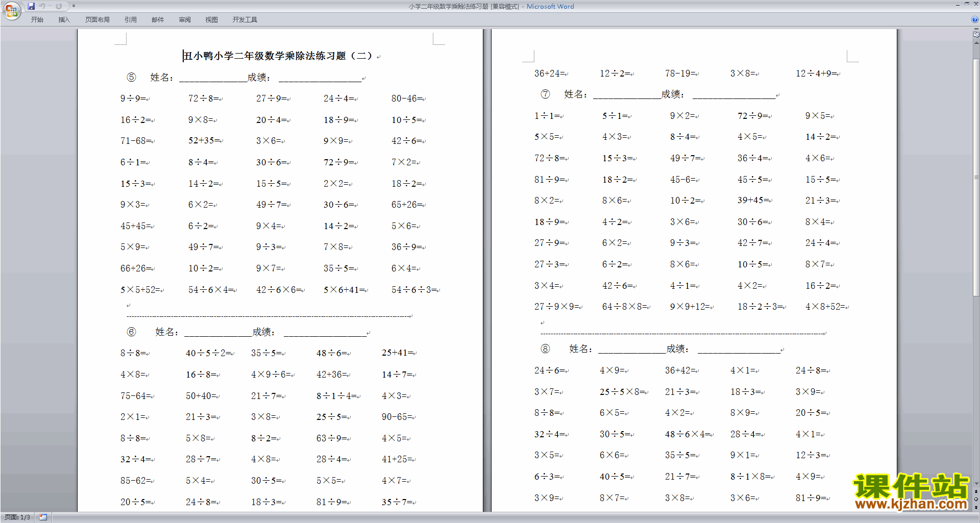Screen dimensions: 980x523
Task: Click the problem 65+26=
Action: [x=407, y=205]
